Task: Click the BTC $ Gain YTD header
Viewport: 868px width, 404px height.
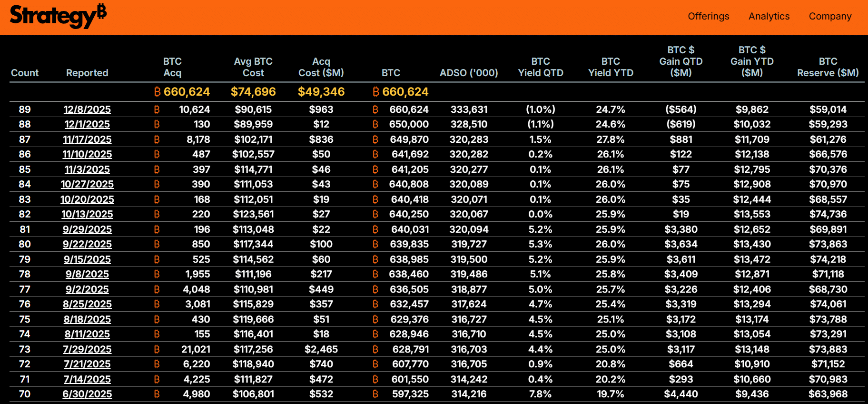Action: (x=752, y=61)
